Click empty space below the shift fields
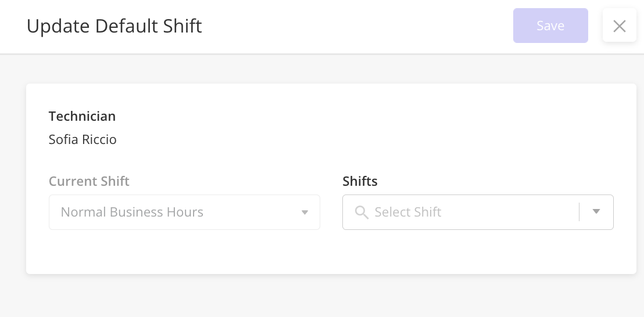The height and width of the screenshot is (317, 644). point(331,251)
